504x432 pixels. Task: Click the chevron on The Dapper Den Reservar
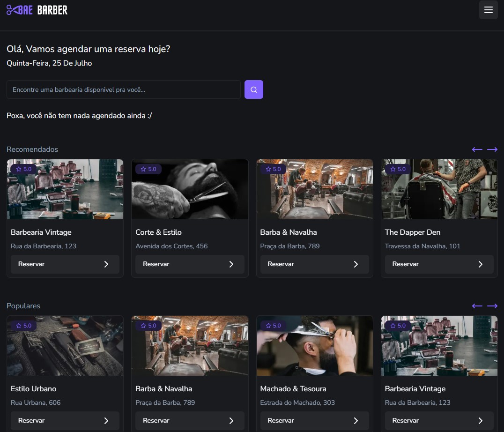coord(480,264)
